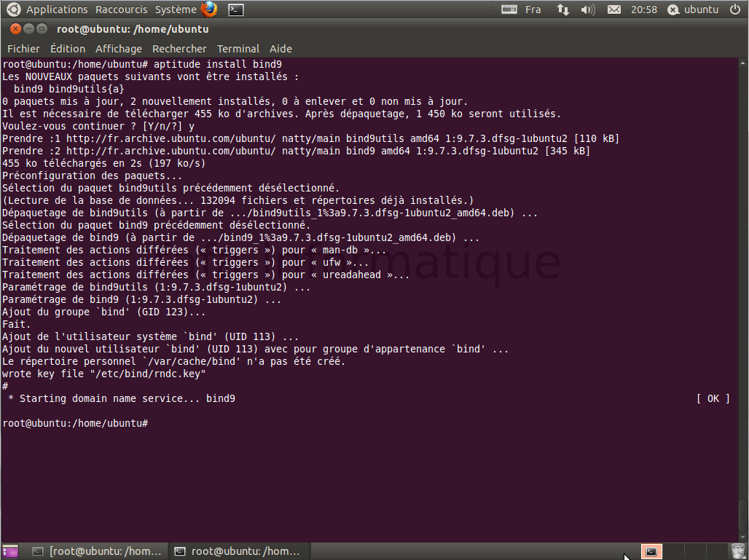Switch to the second workspace in switcher
Viewport: 749px width, 560px height.
(673, 551)
